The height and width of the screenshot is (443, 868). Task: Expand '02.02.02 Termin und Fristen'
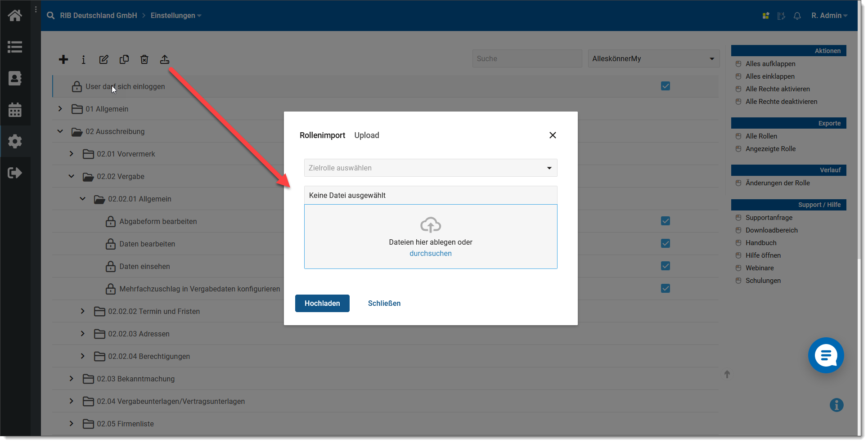83,311
